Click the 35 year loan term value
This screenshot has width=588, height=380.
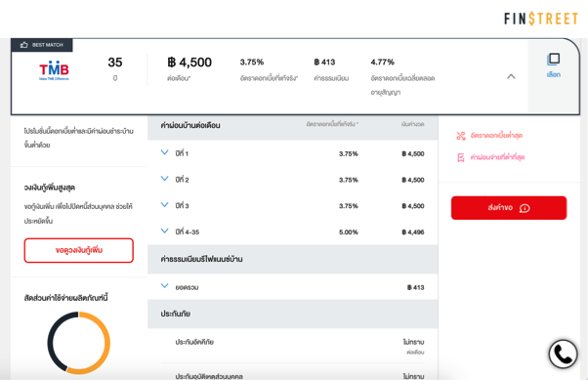[115, 63]
